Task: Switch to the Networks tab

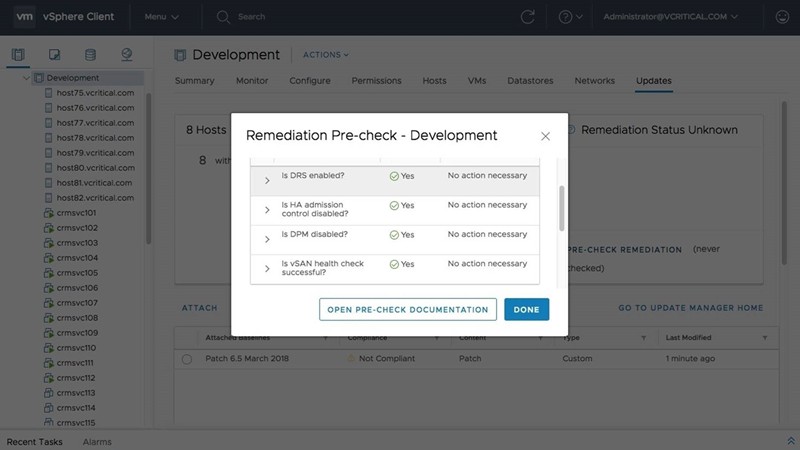Action: [x=594, y=81]
